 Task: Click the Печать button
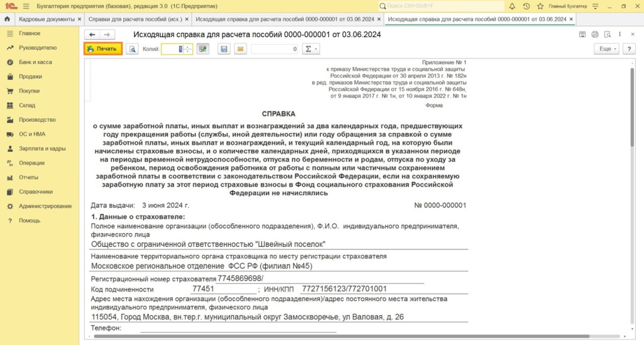[x=103, y=49]
